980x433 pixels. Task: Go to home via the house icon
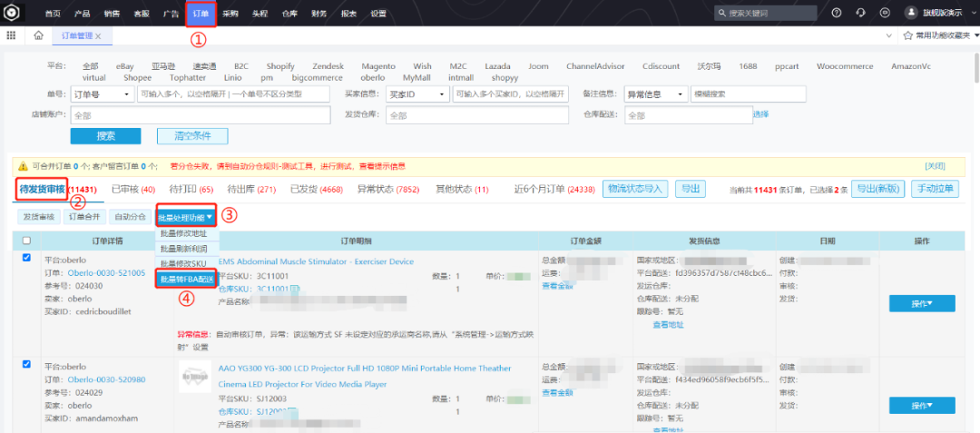[x=38, y=35]
